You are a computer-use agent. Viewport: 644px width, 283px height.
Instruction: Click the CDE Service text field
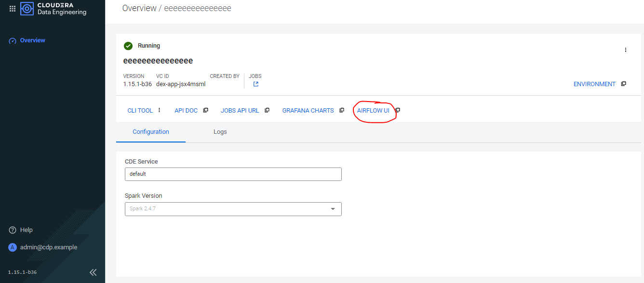[x=233, y=174]
